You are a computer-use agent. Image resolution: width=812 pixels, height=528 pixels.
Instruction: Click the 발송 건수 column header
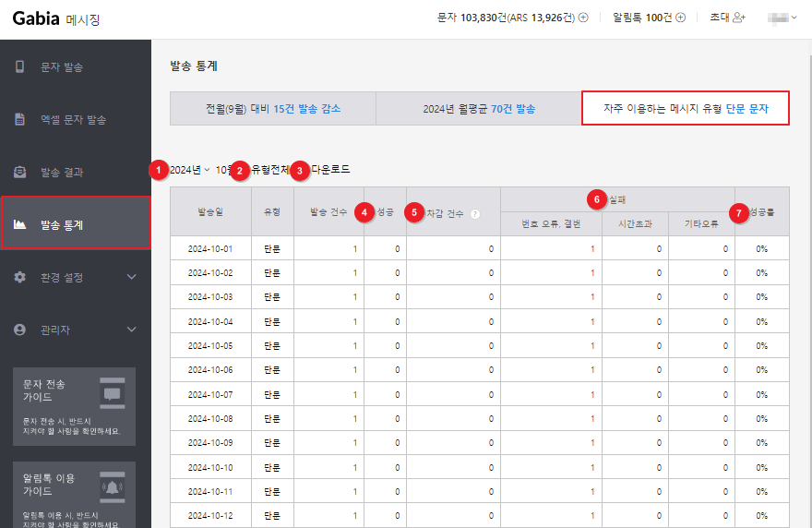tap(328, 211)
